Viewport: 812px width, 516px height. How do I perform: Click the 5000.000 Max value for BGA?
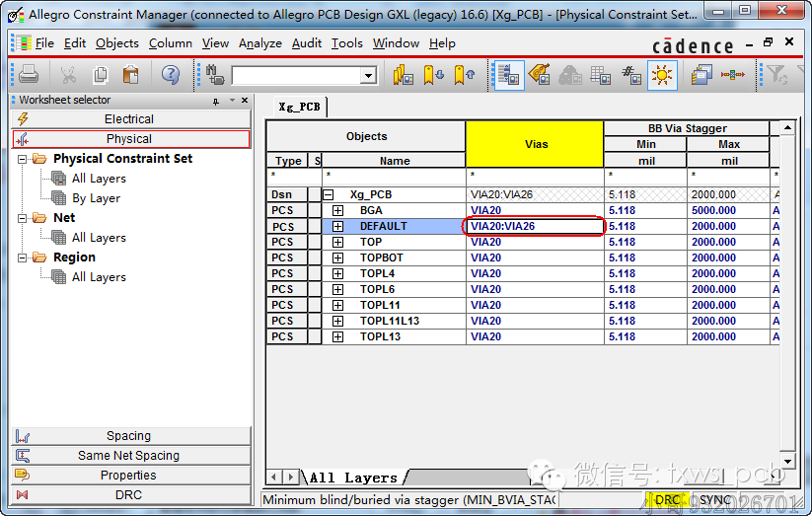[x=728, y=210]
